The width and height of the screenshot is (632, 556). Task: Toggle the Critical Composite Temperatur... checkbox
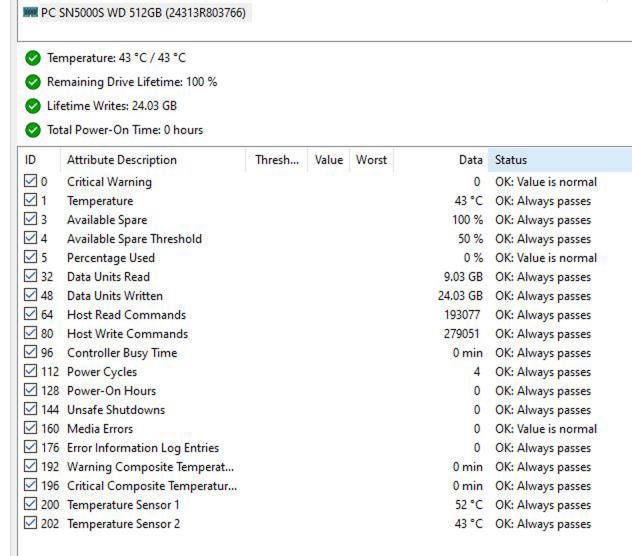tap(30, 485)
